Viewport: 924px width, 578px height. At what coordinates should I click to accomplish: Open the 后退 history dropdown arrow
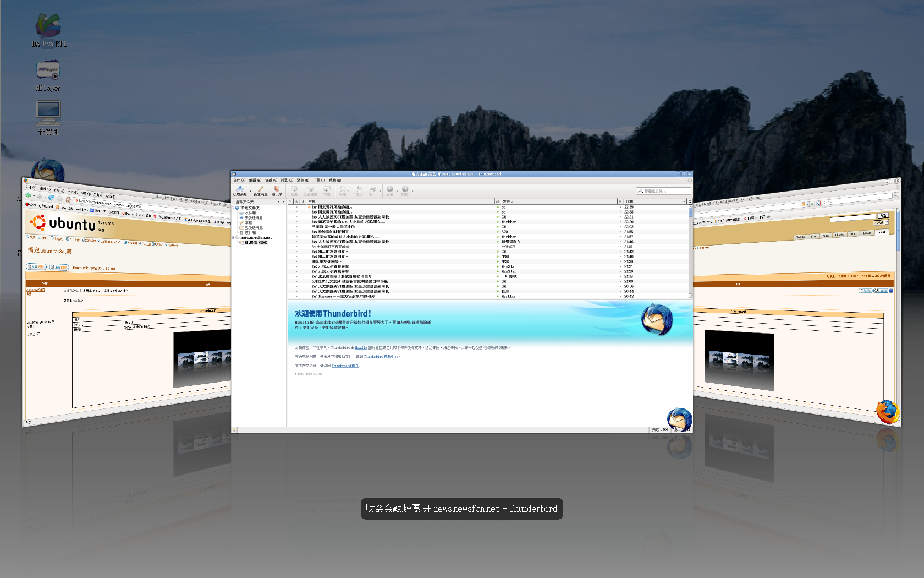(397, 191)
